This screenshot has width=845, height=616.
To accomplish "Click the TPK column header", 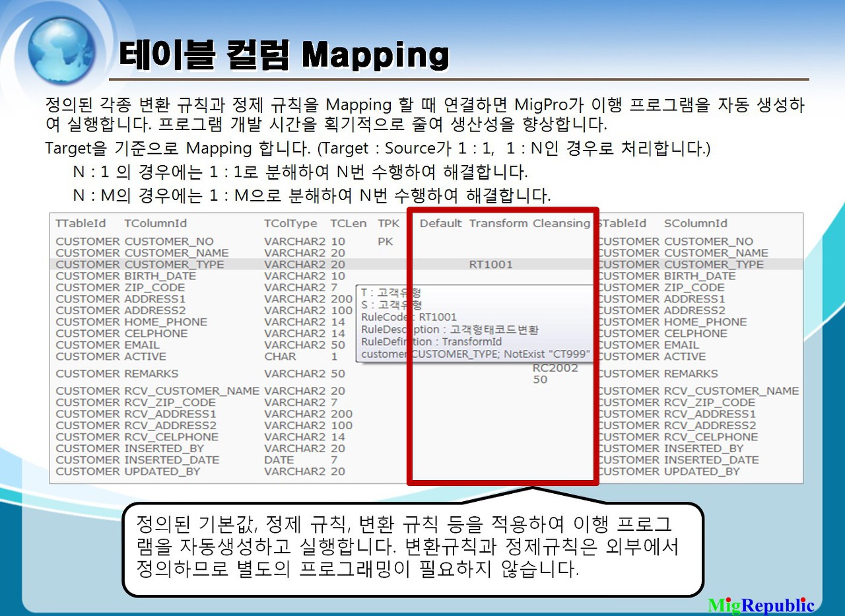I will tap(388, 223).
